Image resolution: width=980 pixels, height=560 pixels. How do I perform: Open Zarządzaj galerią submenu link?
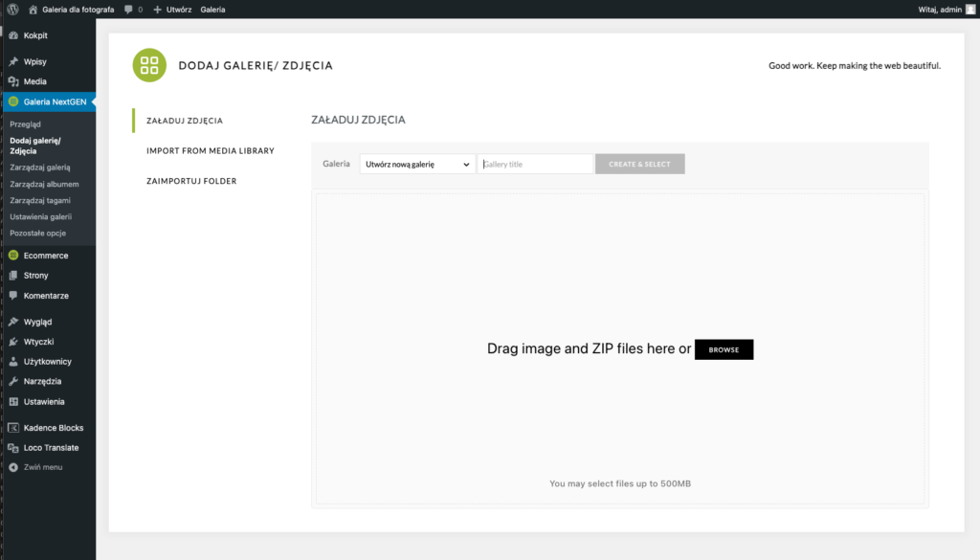click(39, 167)
